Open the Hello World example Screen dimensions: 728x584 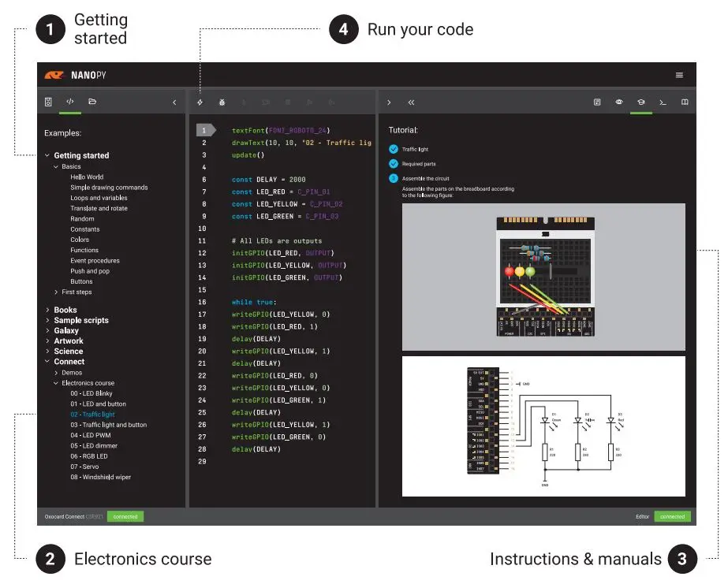[87, 177]
